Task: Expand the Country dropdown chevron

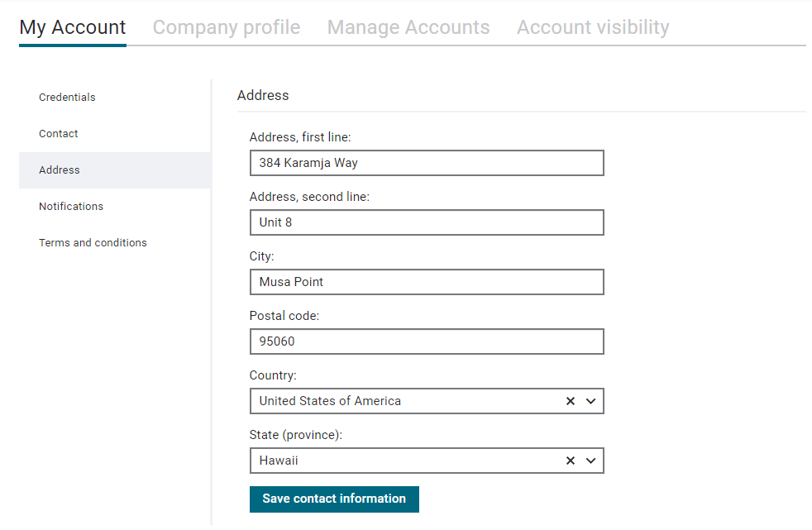Action: [x=591, y=401]
